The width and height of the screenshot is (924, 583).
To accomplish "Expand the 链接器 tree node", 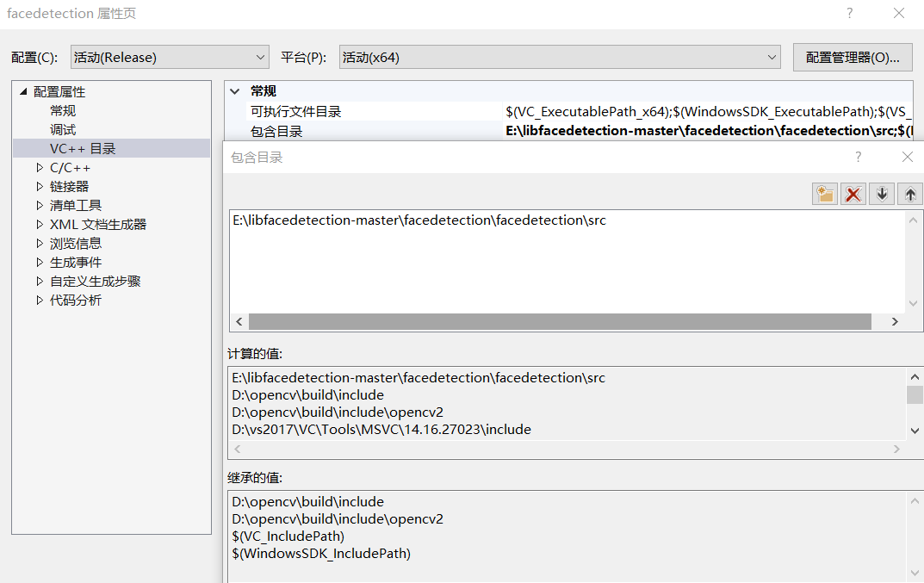I will [40, 187].
